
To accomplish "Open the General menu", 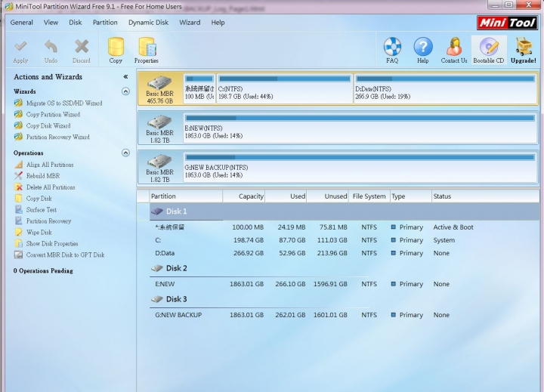I will coord(21,23).
